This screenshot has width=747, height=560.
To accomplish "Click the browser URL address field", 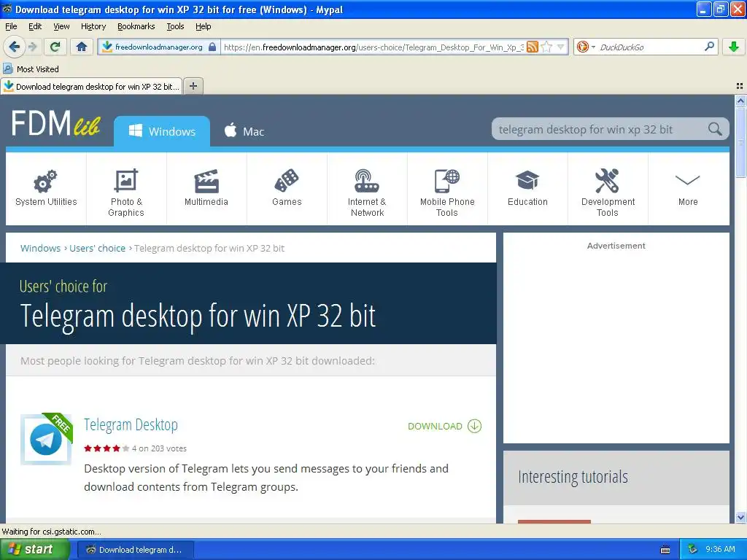I will (x=373, y=47).
